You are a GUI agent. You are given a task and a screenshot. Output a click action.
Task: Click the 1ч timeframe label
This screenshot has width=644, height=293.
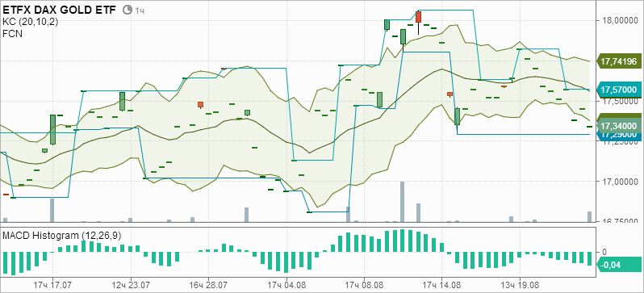[140, 10]
